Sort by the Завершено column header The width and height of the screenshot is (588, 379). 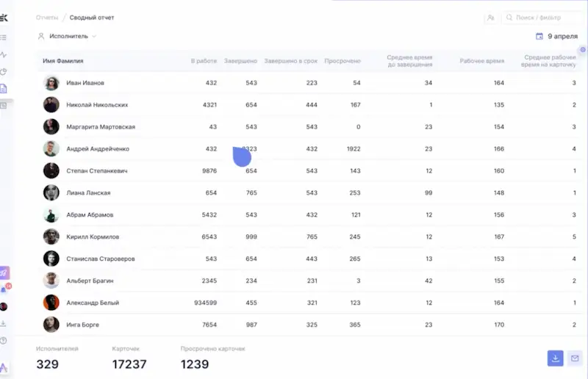pos(240,61)
